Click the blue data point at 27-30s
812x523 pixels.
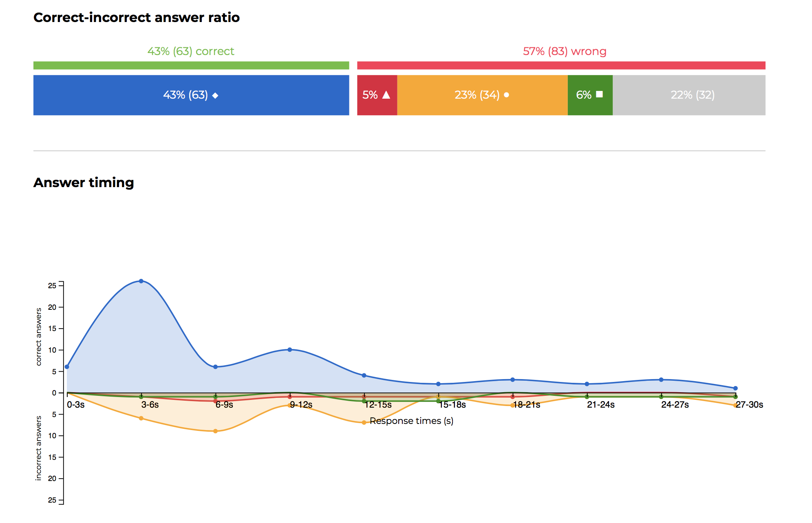(x=735, y=388)
